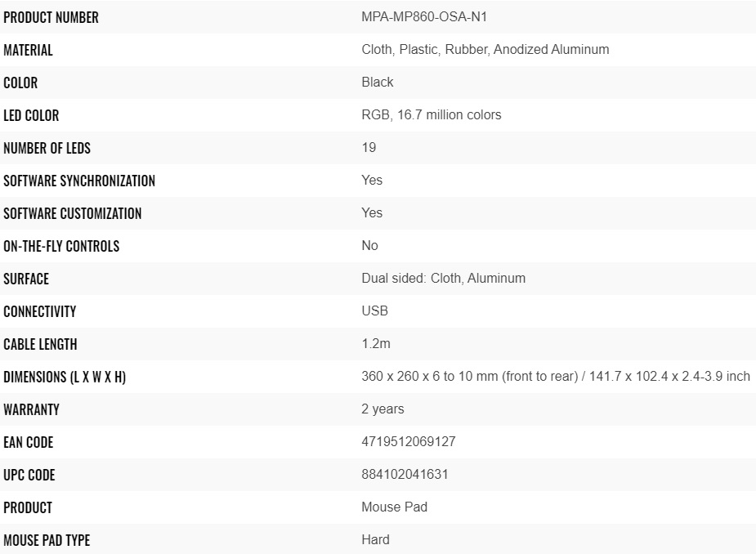This screenshot has width=756, height=554.
Task: Click the UPC code 884102041631
Action: pyautogui.click(x=405, y=474)
